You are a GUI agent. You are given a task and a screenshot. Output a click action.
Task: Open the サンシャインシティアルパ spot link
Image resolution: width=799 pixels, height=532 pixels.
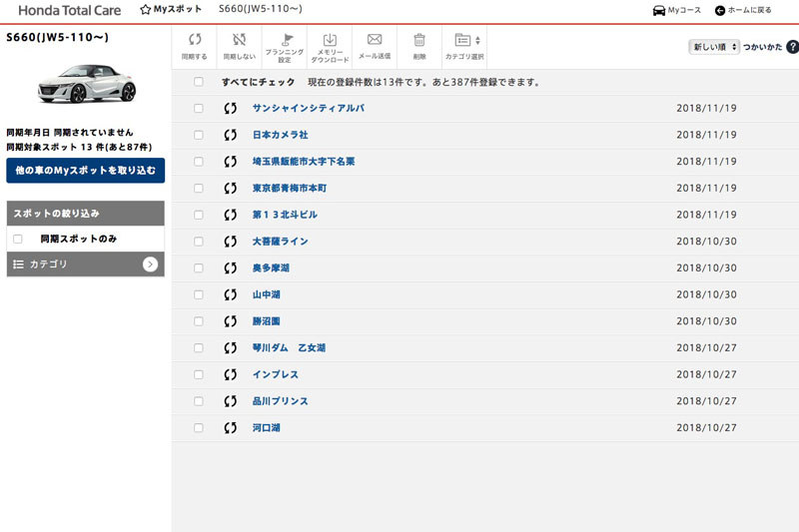click(309, 108)
